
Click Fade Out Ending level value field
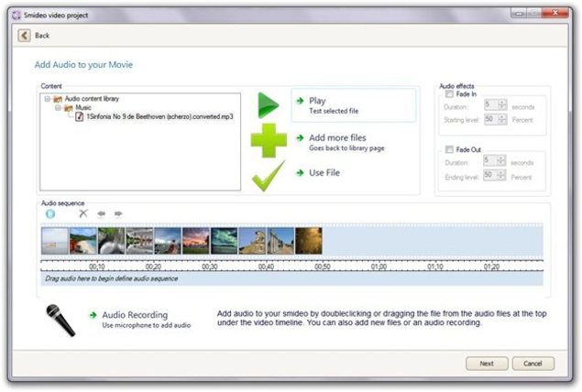(x=490, y=175)
